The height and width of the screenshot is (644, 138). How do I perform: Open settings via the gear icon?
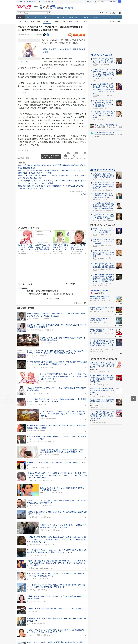pyautogui.click(x=120, y=13)
